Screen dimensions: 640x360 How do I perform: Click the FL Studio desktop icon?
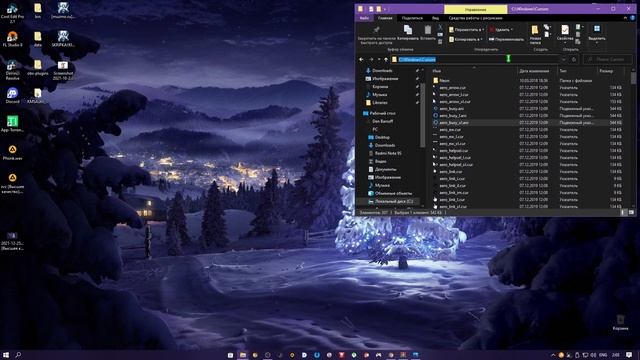point(12,40)
